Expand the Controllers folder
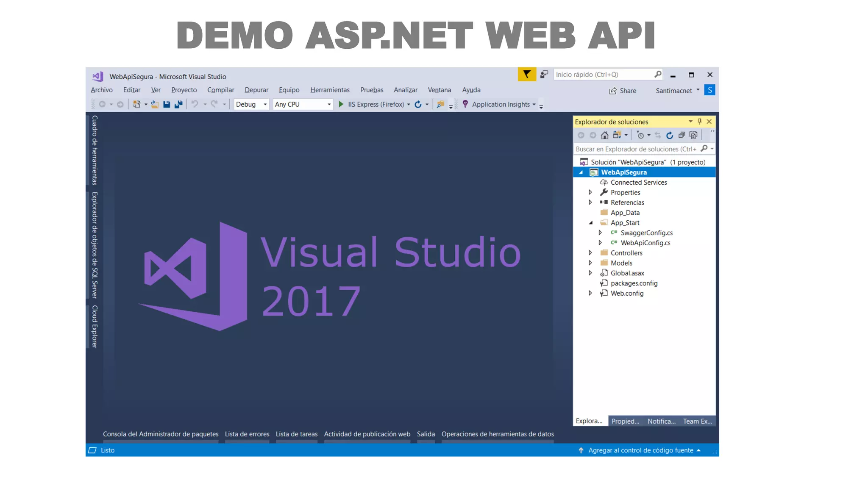Image resolution: width=868 pixels, height=488 pixels. click(x=590, y=253)
